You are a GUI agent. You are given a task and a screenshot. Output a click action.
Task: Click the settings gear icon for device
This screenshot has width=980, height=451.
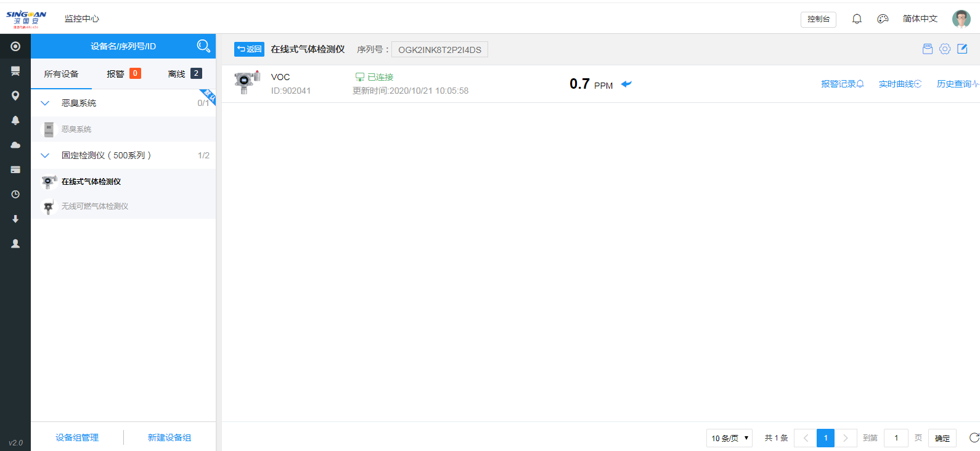[x=945, y=49]
